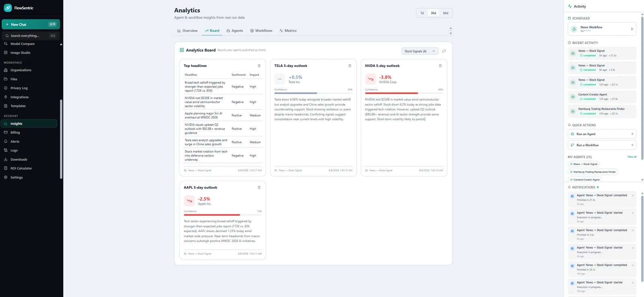The width and height of the screenshot is (644, 297).
Task: Open Downloads page
Action: click(x=19, y=160)
